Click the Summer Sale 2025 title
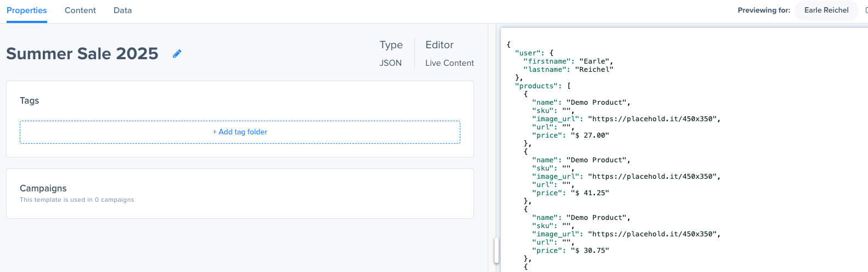 coord(82,54)
